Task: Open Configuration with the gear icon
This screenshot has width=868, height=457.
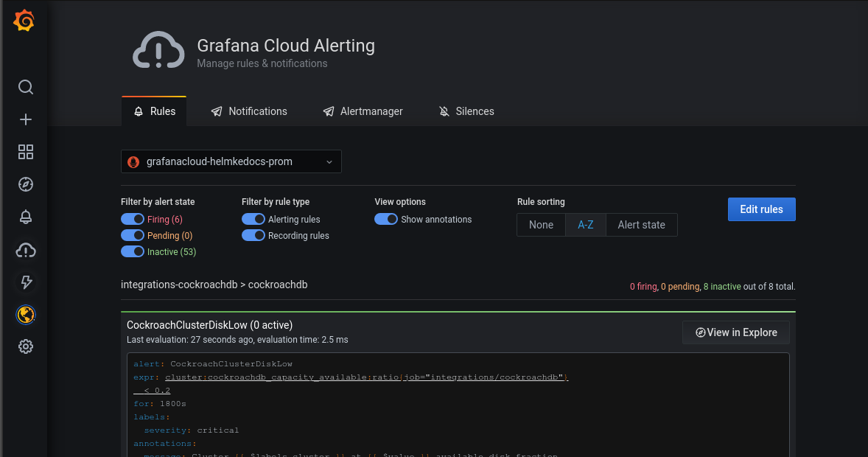Action: (x=25, y=346)
